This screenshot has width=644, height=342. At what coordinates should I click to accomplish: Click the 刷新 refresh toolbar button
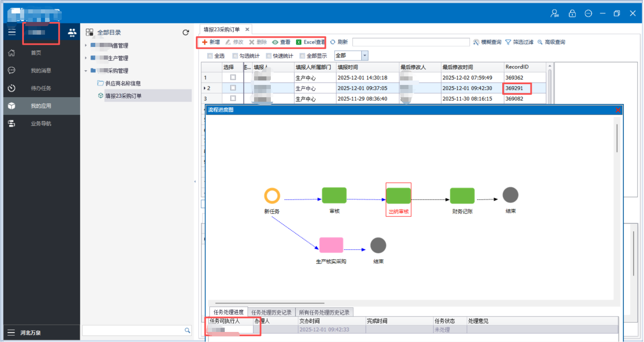(339, 42)
